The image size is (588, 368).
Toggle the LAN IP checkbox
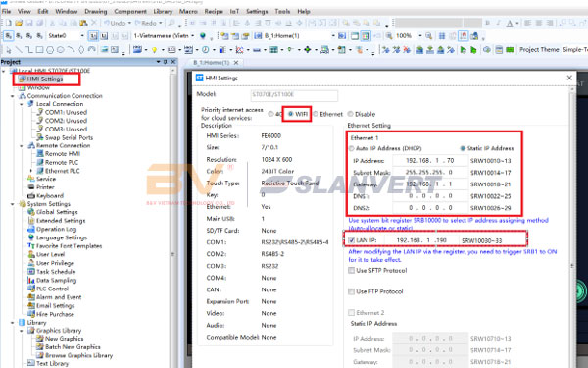[x=352, y=240]
